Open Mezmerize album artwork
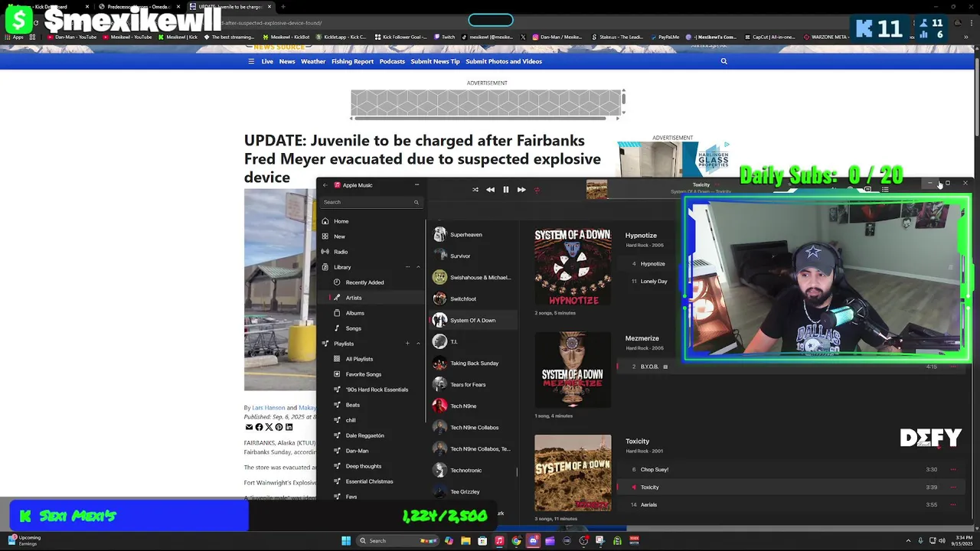The height and width of the screenshot is (551, 980). point(573,370)
